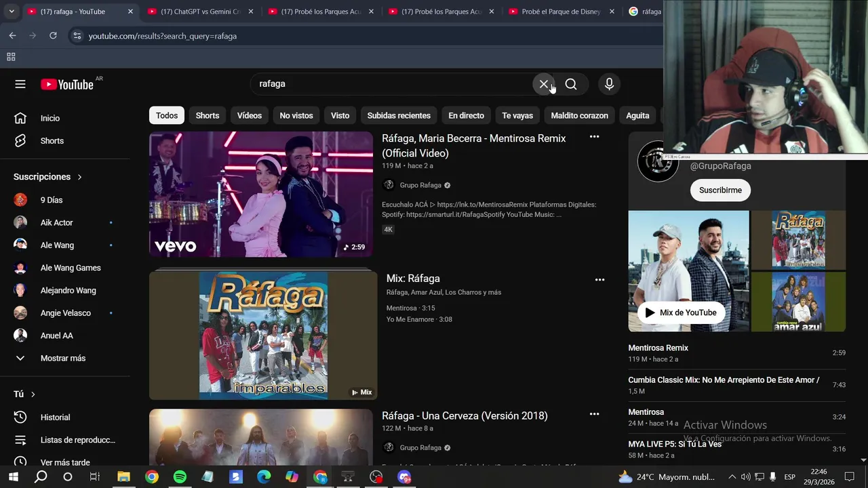Select the Maldito corazon chip
This screenshot has height=488, width=868.
coord(580,115)
